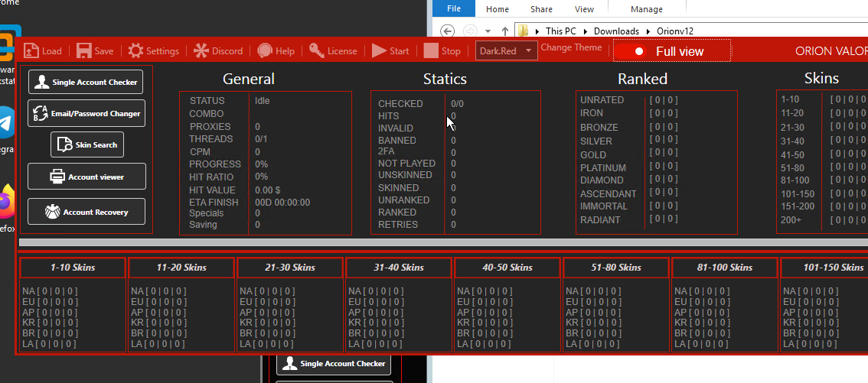Click the Save floppy disk icon

point(84,51)
